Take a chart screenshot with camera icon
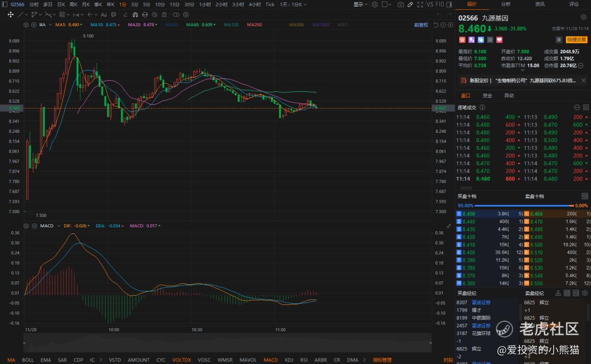This screenshot has height=364, width=591. 401,4
